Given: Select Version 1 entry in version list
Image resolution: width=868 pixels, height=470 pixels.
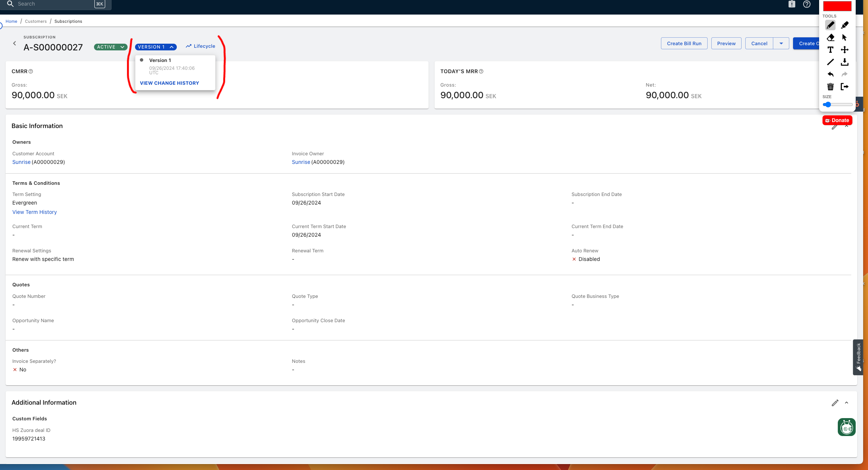Looking at the screenshot, I should click(x=160, y=60).
